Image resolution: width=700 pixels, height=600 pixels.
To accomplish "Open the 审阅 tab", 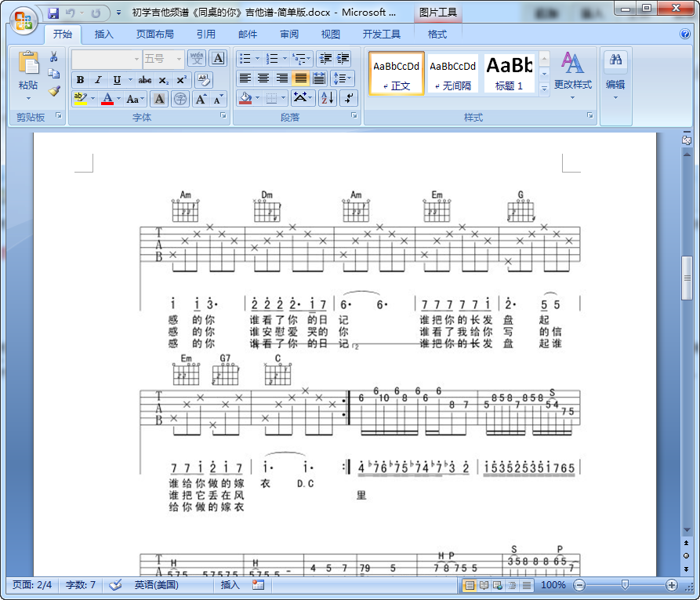I will pyautogui.click(x=289, y=35).
